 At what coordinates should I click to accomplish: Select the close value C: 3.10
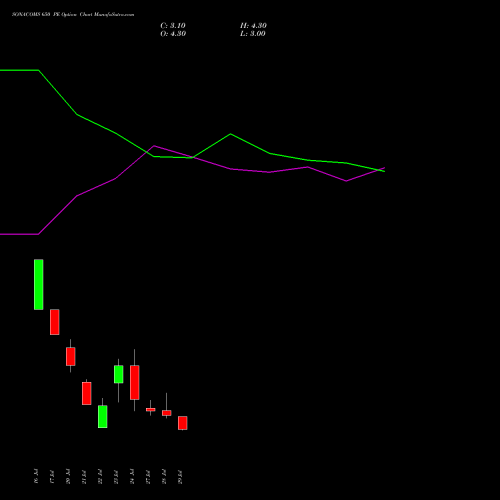(173, 26)
